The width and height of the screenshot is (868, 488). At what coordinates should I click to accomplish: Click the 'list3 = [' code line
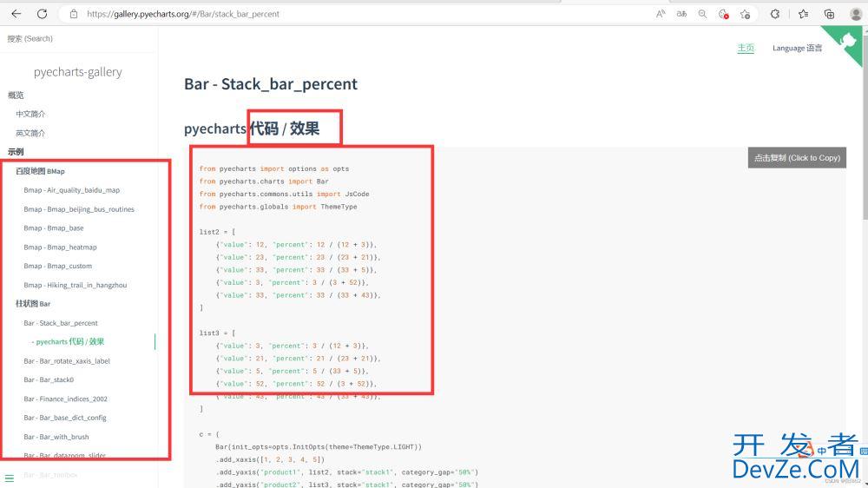(217, 333)
